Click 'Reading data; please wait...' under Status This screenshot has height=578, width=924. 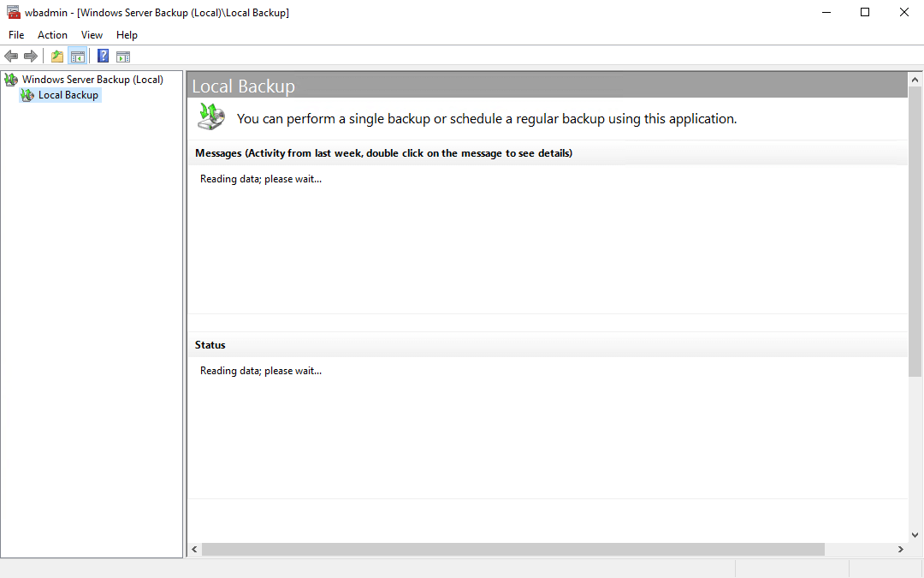[x=260, y=371]
